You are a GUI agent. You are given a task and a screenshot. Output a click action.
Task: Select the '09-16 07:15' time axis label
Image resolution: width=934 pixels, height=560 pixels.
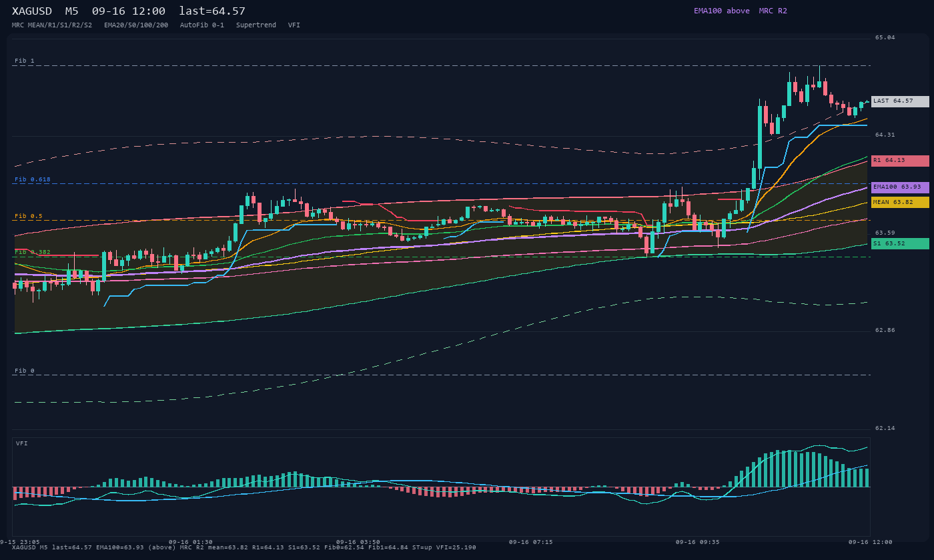(x=530, y=542)
